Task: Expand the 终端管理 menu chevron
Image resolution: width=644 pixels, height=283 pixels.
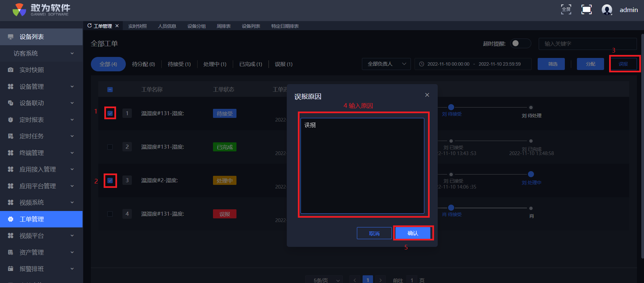Action: click(72, 153)
